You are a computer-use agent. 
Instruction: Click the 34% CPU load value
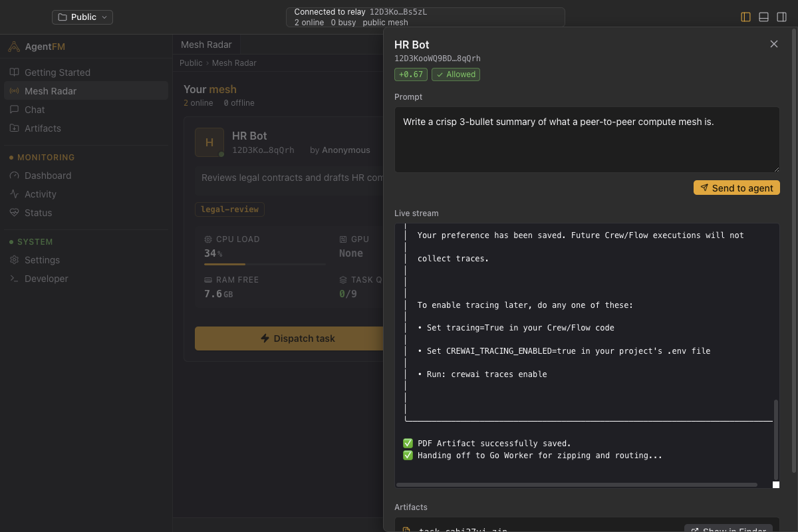coord(213,253)
